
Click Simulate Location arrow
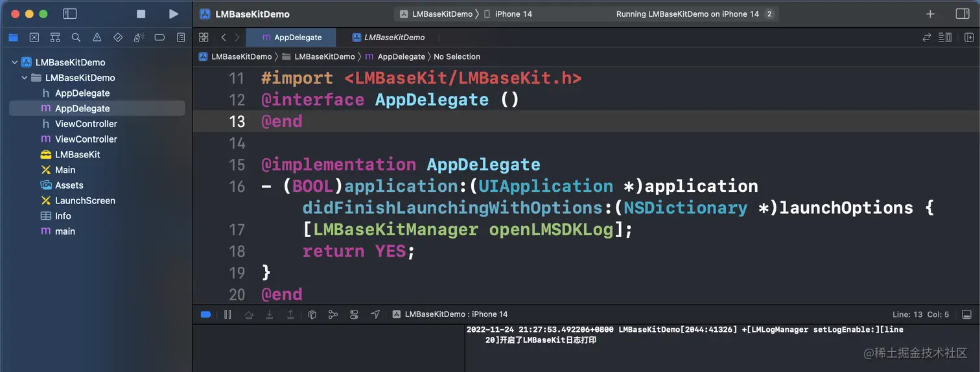pos(375,314)
